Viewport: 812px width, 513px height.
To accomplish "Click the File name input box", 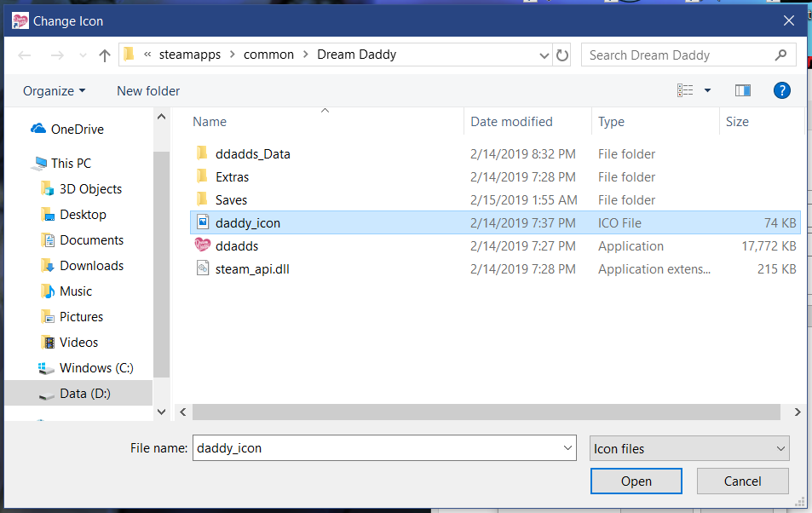I will point(384,448).
